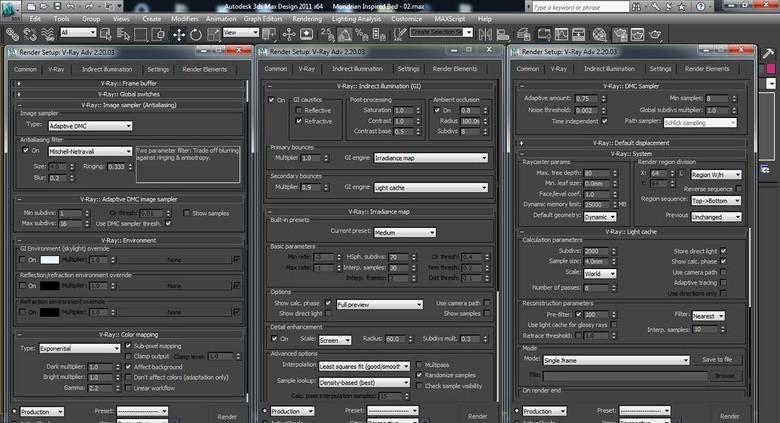
Task: Click the Unlink Selection tool
Action: 30,34
